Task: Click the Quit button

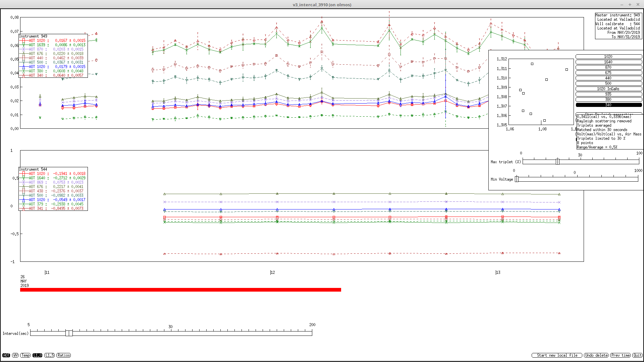Action: click(637, 355)
